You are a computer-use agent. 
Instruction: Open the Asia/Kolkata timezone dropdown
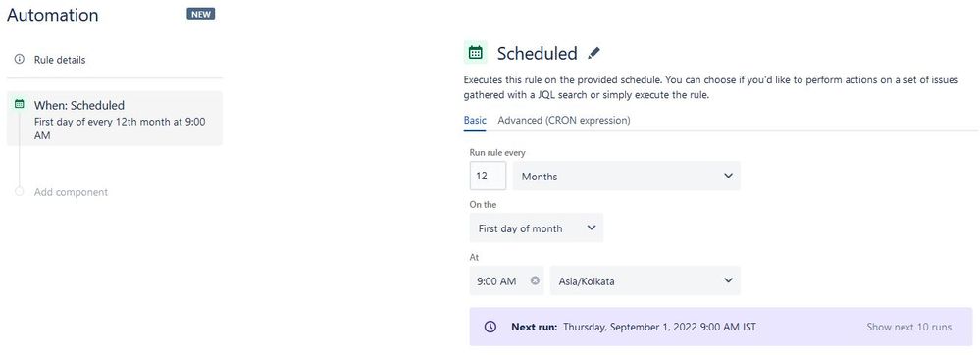(x=645, y=280)
